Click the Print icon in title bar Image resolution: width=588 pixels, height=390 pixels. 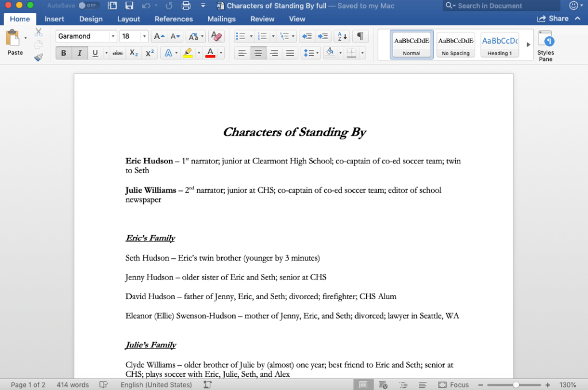(x=186, y=6)
